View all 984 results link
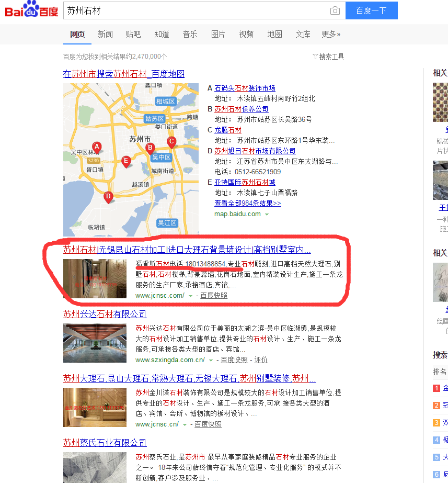The width and height of the screenshot is (448, 483). pos(248,204)
